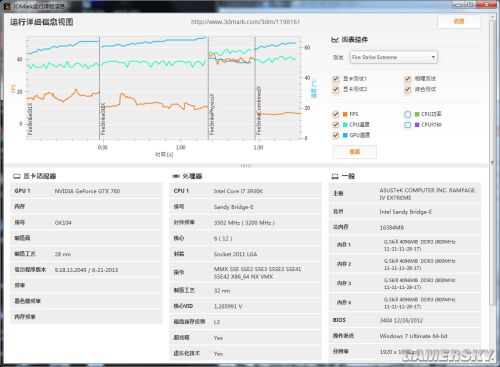Click the orange button at top right
Image resolution: width=500 pixels, height=367 pixels.
459,21
